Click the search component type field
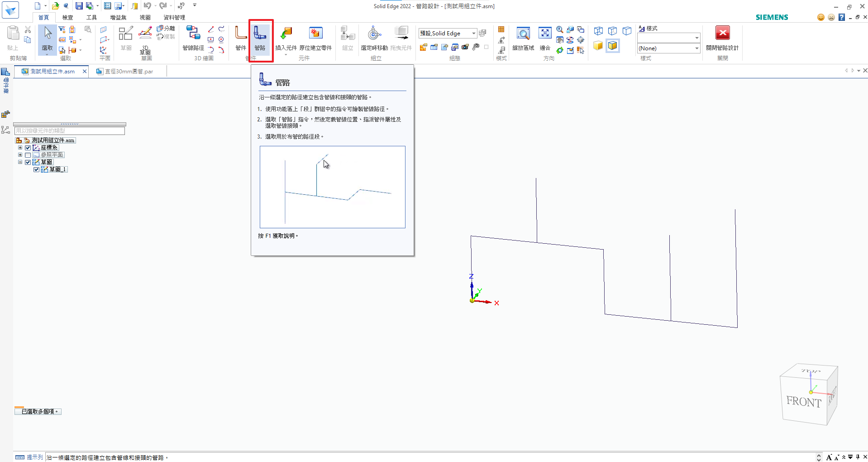This screenshot has height=462, width=868. pos(70,131)
